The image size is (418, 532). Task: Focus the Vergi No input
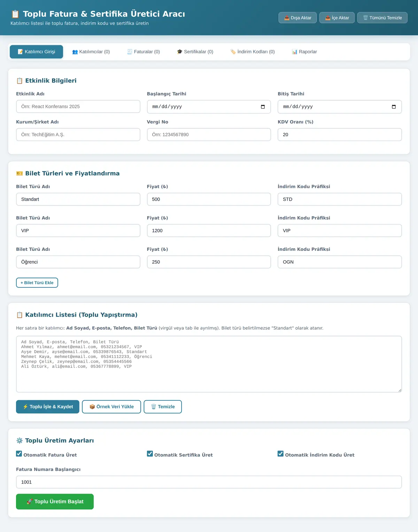[x=209, y=134]
